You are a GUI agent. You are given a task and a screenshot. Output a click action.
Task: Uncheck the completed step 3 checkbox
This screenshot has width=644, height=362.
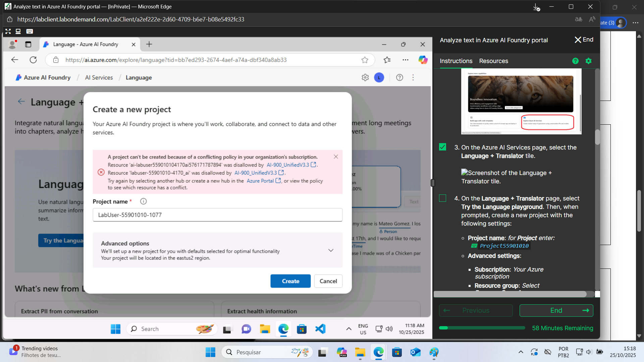(443, 147)
